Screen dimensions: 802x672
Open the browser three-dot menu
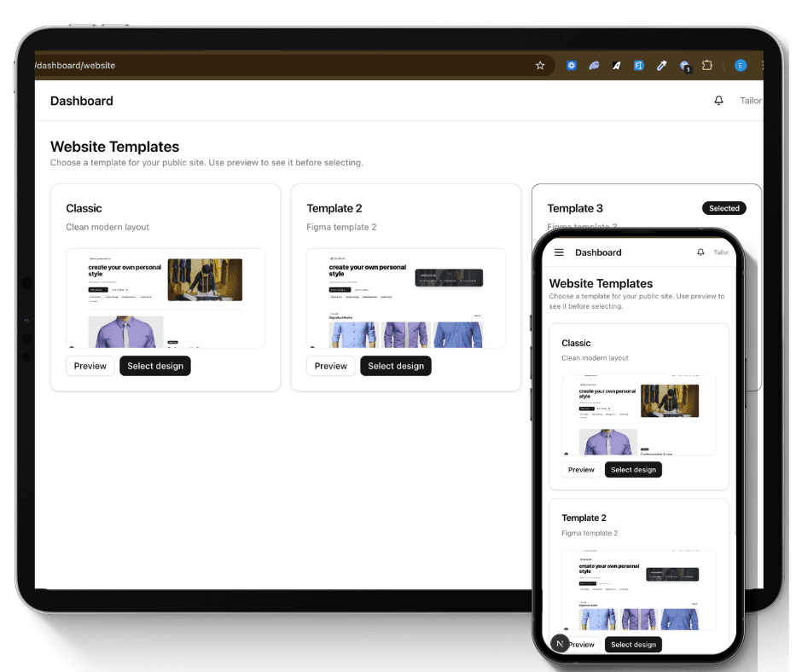[x=761, y=65]
